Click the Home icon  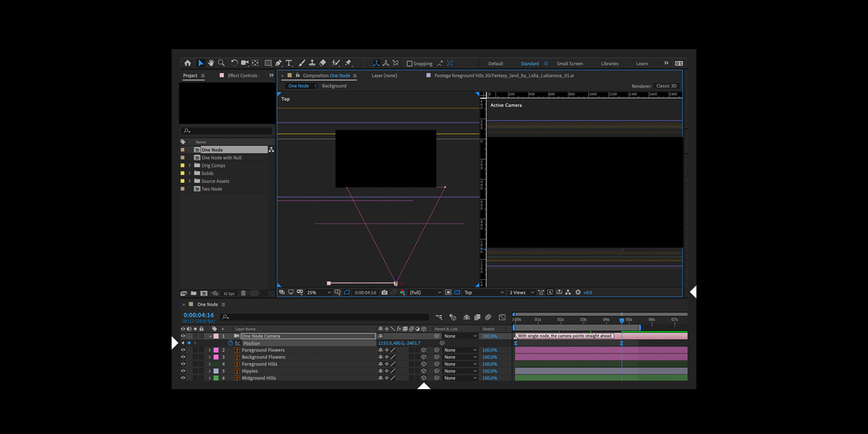click(187, 64)
